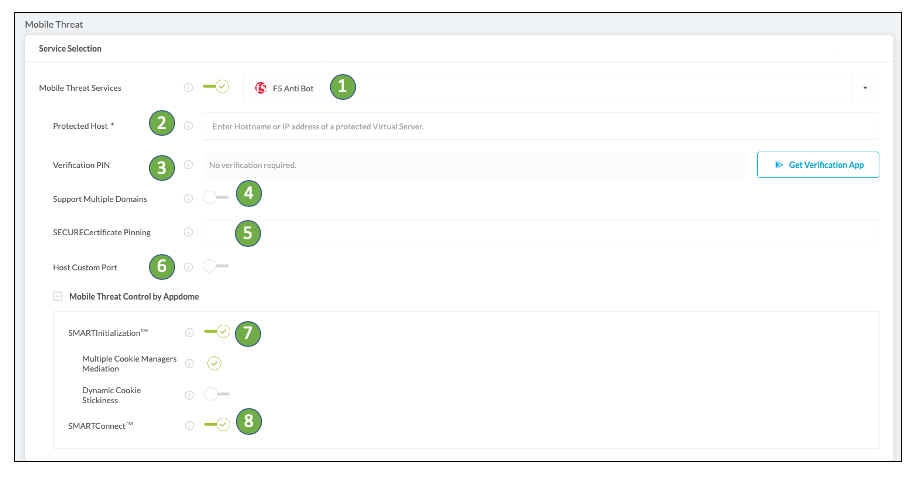Turn on Host Custom Port toggle

pos(215,266)
